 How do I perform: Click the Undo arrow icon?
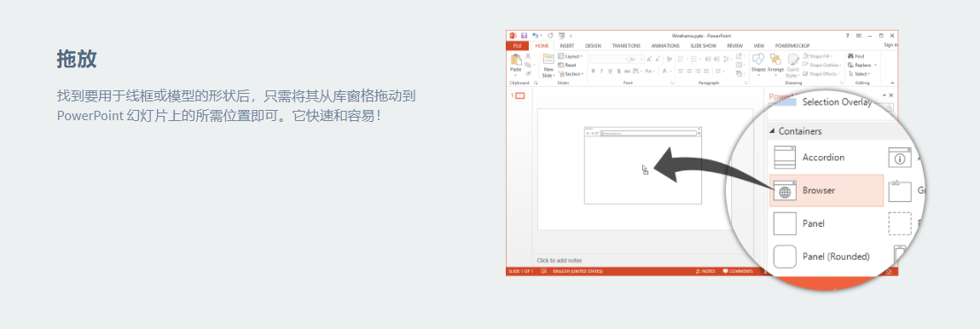coord(535,36)
